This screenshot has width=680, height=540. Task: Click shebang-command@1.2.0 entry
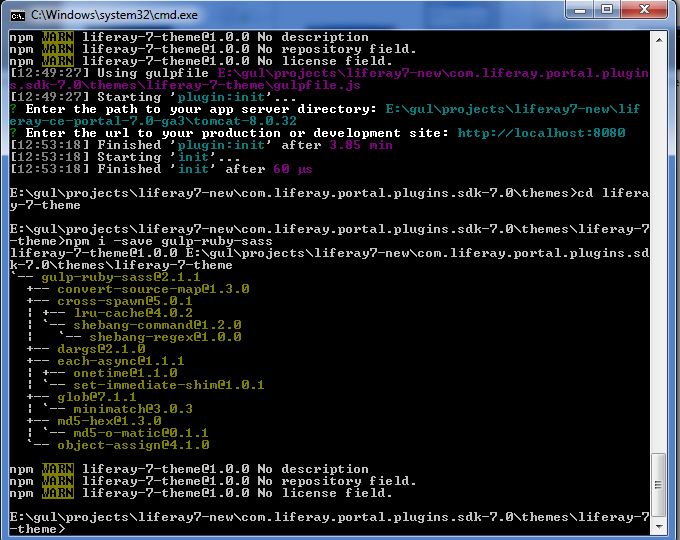coord(157,325)
